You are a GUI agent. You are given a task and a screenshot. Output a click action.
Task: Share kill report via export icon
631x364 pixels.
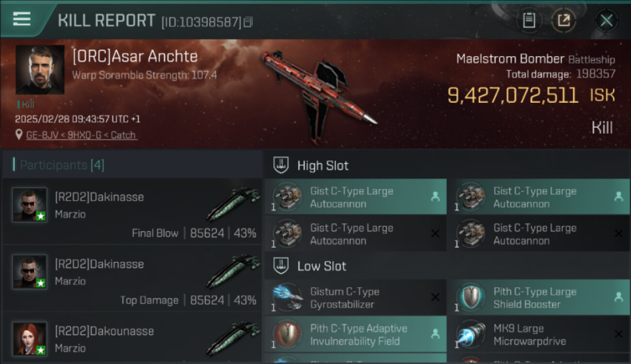(564, 20)
